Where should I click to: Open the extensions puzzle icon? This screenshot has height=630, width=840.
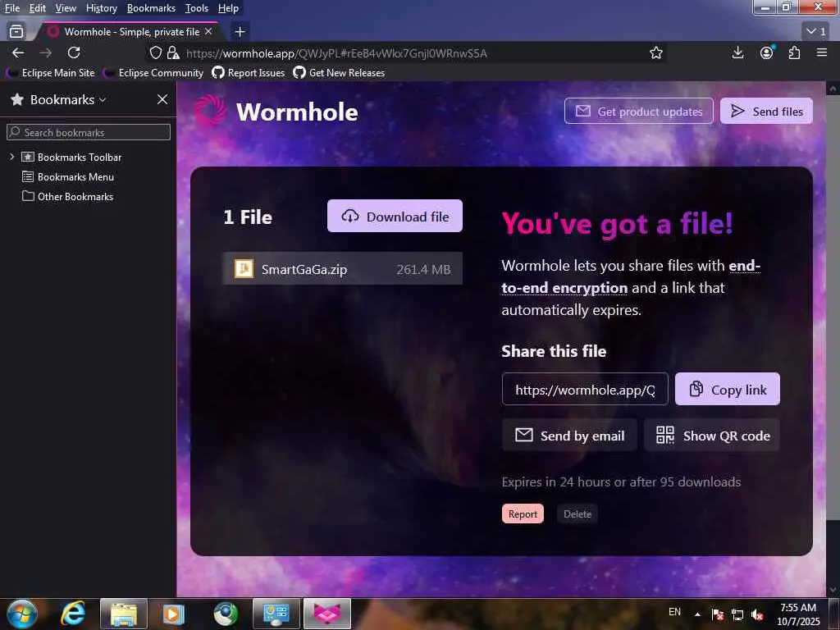coord(794,52)
